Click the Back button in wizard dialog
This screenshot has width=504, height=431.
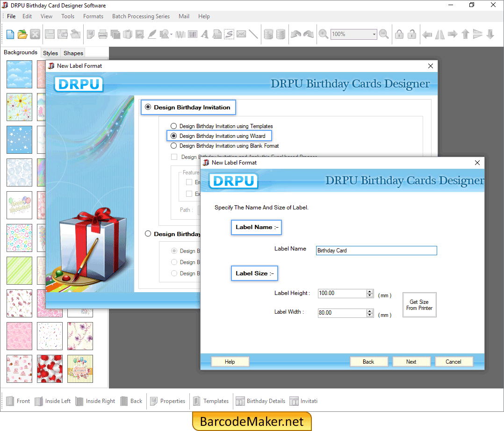tap(368, 361)
